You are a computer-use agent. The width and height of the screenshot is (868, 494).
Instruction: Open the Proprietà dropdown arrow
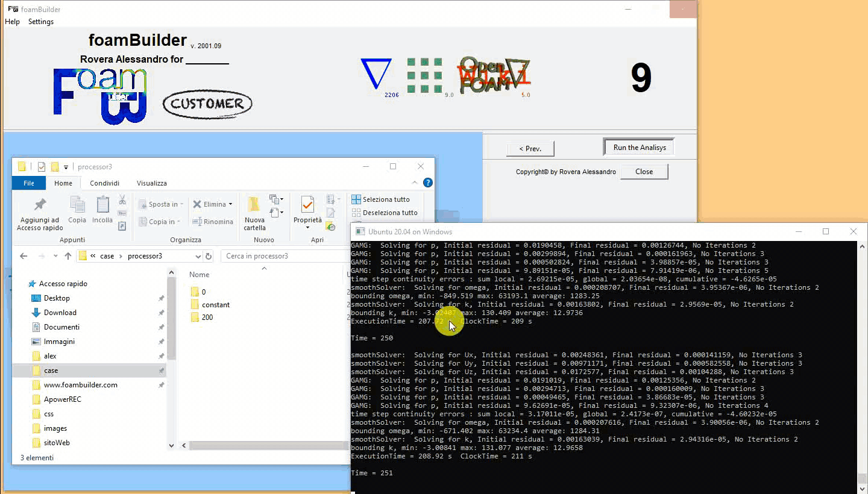(307, 227)
